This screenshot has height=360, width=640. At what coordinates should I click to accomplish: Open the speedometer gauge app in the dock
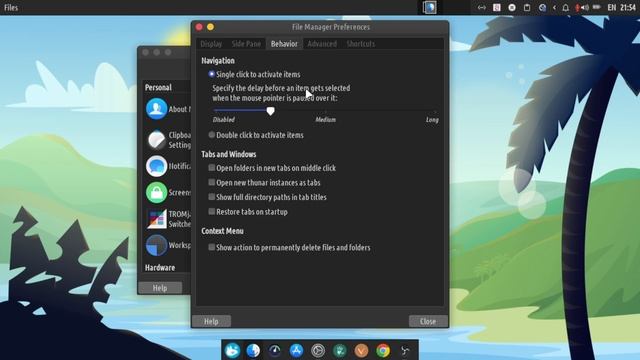(x=275, y=350)
